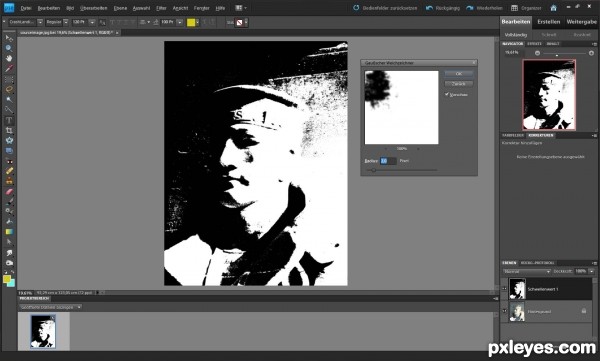The width and height of the screenshot is (600, 361).
Task: Click the cancel button under OK in the dialog
Action: [459, 83]
